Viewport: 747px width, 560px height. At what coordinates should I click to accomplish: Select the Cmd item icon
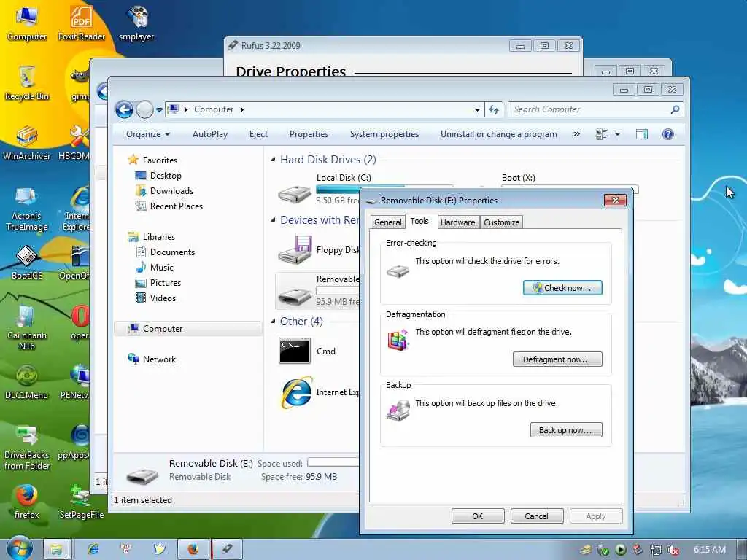point(295,351)
